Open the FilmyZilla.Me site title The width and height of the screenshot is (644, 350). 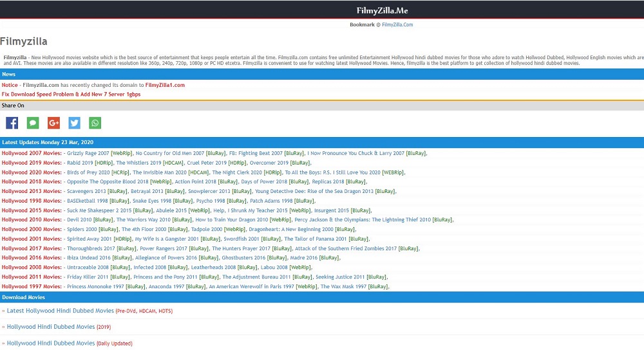coord(382,11)
